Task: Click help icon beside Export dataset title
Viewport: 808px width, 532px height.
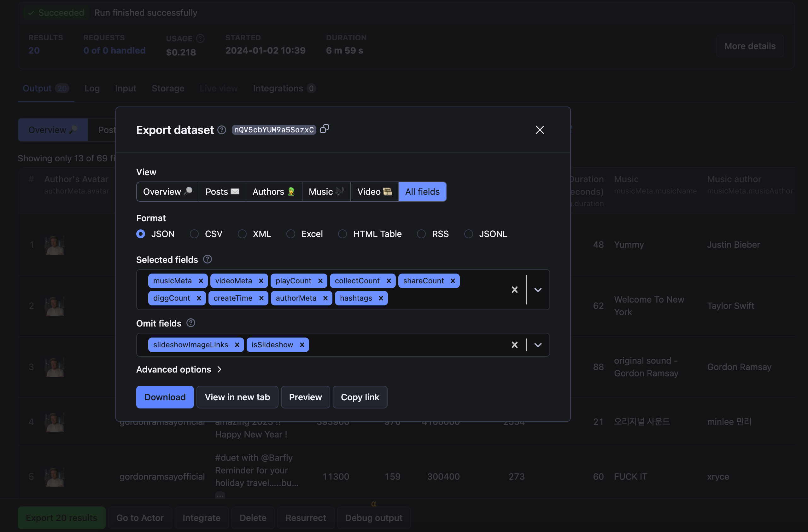Action: 222,130
